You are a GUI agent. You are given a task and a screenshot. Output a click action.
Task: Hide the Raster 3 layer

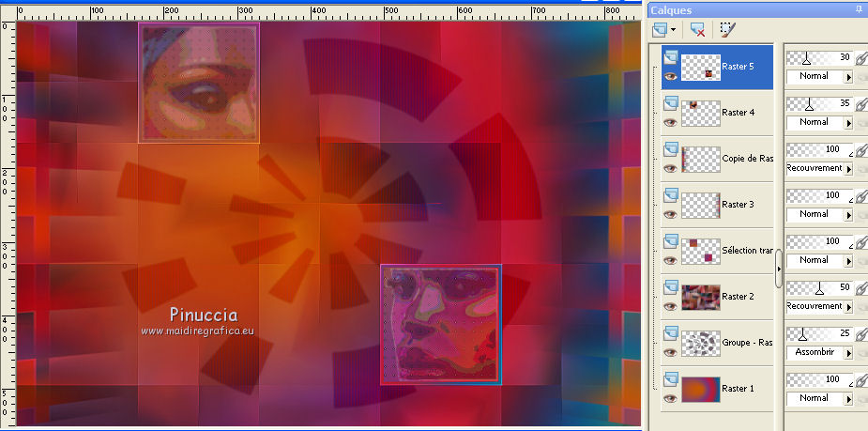[x=670, y=214]
